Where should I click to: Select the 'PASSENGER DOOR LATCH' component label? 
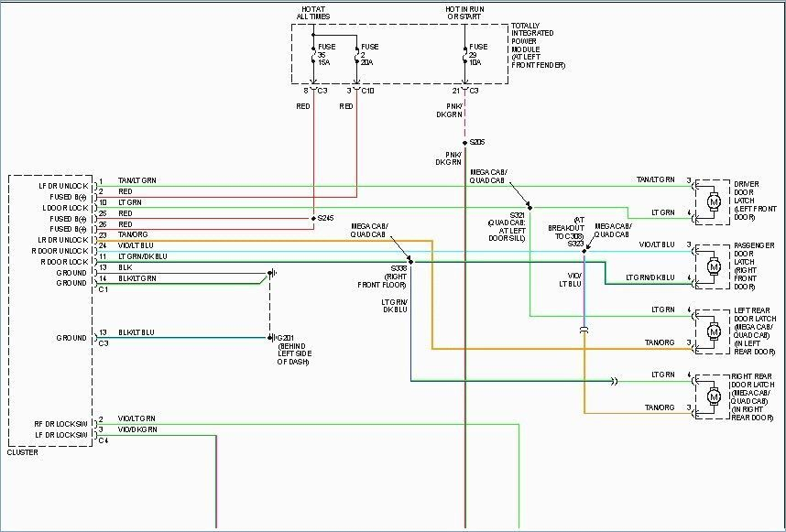pyautogui.click(x=754, y=266)
